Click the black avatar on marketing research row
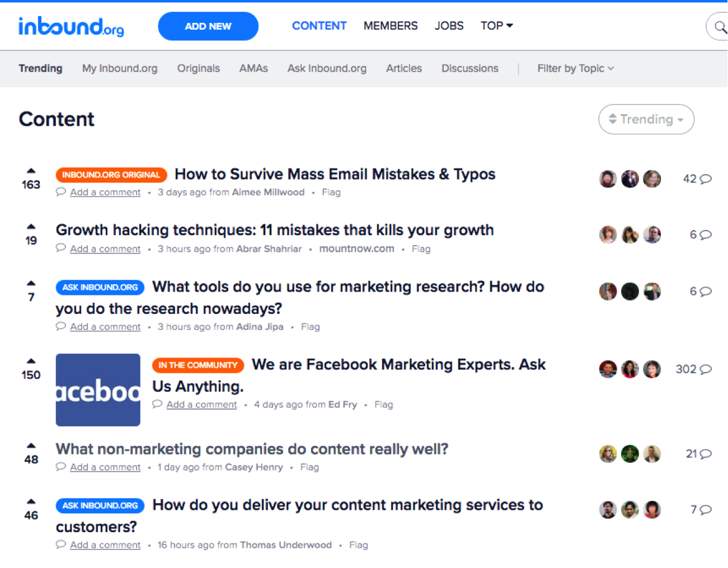Image resolution: width=728 pixels, height=568 pixels. coord(630,292)
